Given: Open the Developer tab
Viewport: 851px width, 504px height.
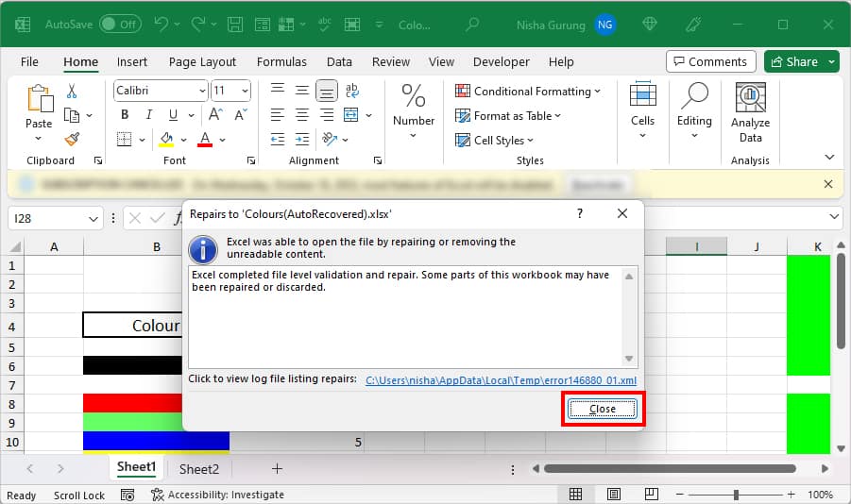Looking at the screenshot, I should coord(501,62).
